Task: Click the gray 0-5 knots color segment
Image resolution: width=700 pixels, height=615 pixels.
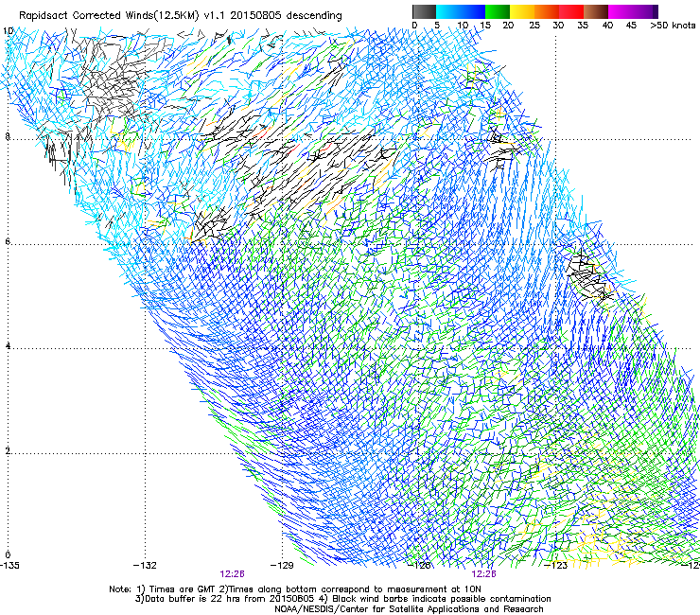Action: point(424,11)
